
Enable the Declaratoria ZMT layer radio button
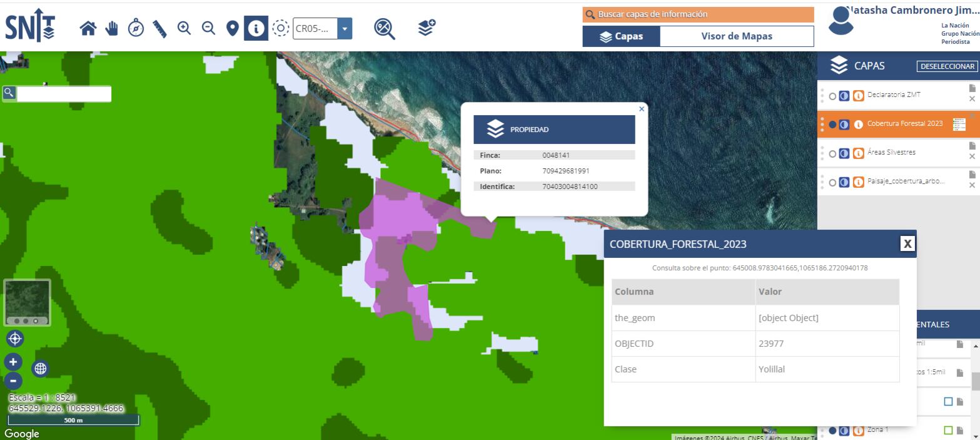point(832,96)
